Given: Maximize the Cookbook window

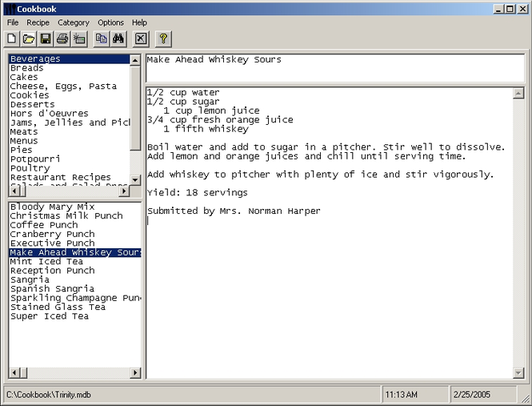Looking at the screenshot, I should [510, 9].
